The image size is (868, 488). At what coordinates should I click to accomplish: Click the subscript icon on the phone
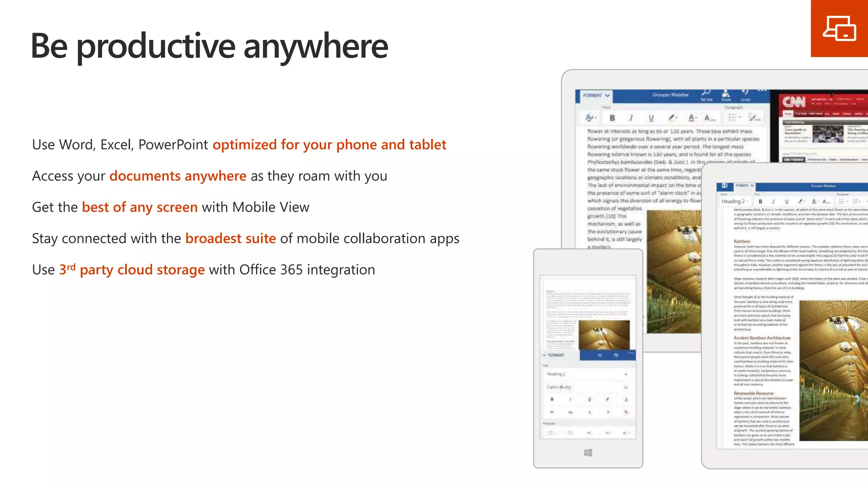pos(589,412)
